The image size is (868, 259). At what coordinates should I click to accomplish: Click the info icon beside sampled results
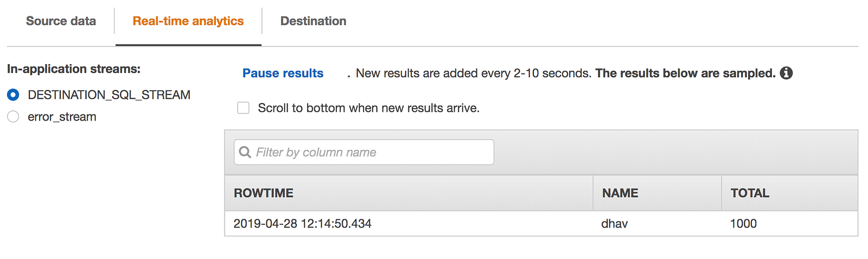coord(786,73)
